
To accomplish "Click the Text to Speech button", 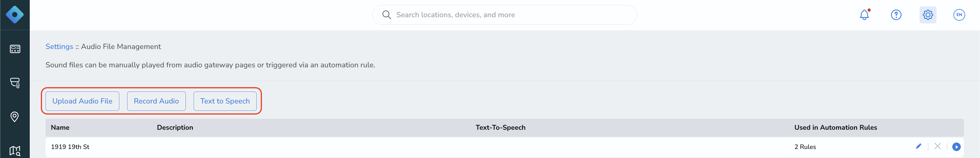I will 225,101.
